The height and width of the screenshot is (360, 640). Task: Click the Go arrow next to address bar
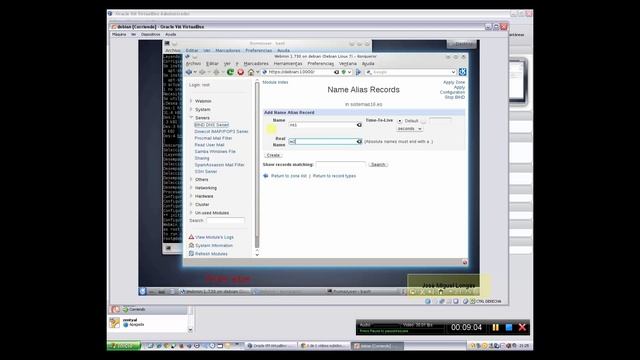point(358,72)
